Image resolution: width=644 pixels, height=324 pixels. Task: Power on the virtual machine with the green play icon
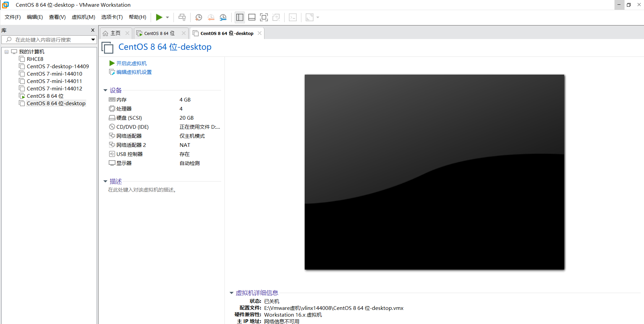click(x=159, y=17)
